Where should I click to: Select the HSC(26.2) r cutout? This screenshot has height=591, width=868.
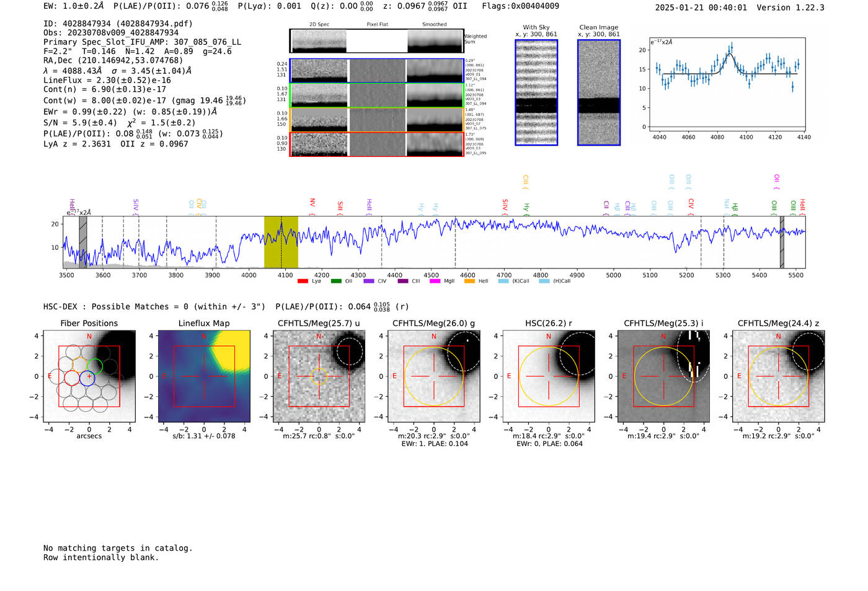click(x=549, y=376)
